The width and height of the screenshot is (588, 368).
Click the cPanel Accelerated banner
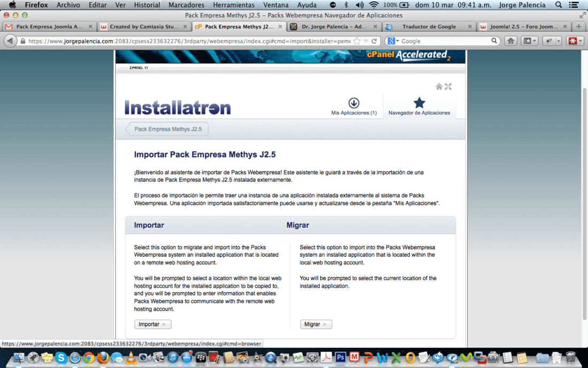tap(290, 56)
